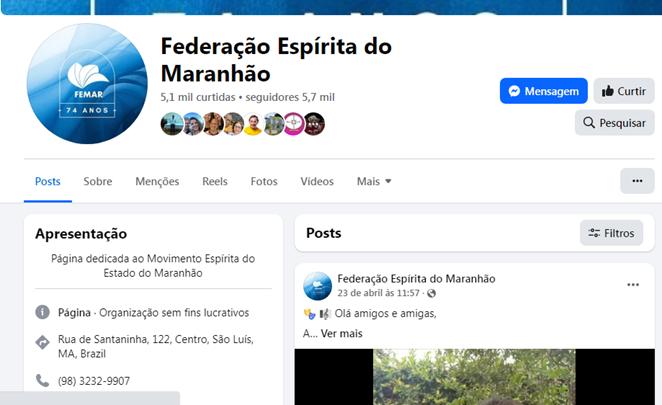662x405 pixels.
Task: Click the Mensagem messenger button
Action: [x=543, y=91]
